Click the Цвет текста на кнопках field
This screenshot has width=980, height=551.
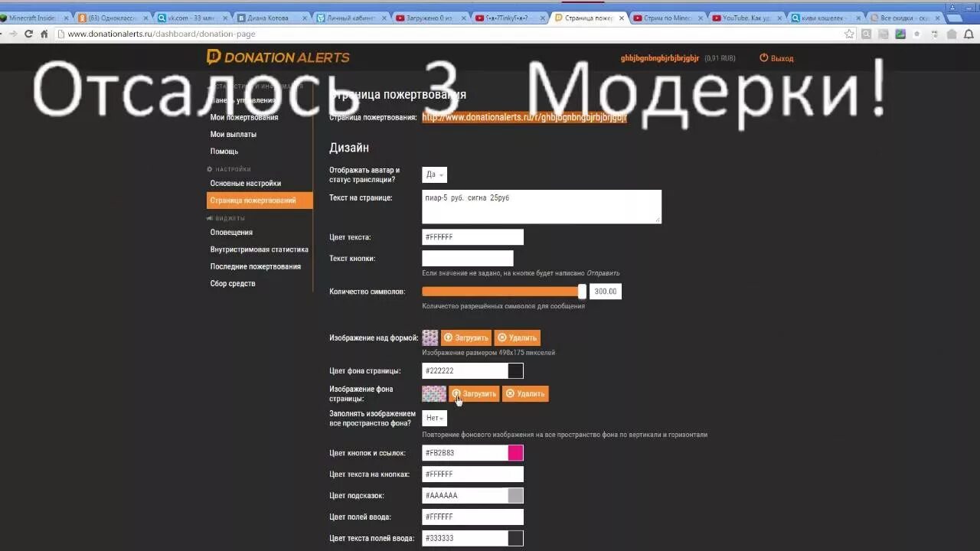point(472,474)
